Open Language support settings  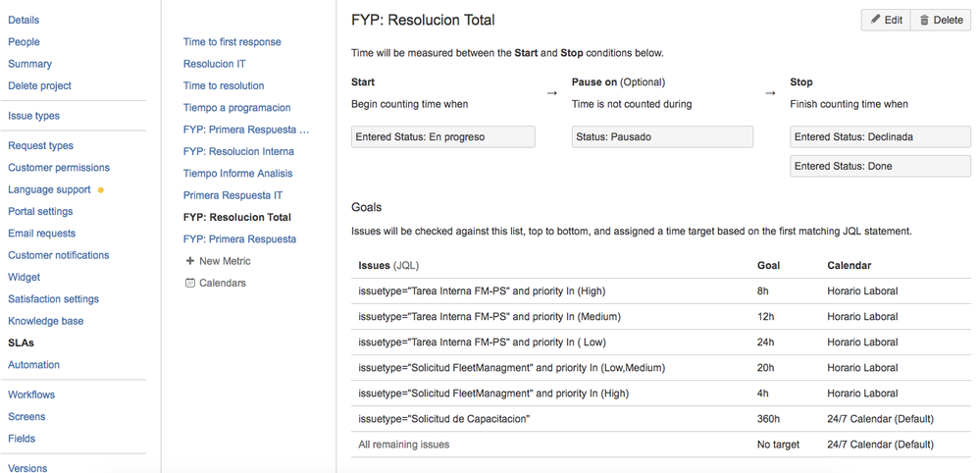pos(49,189)
